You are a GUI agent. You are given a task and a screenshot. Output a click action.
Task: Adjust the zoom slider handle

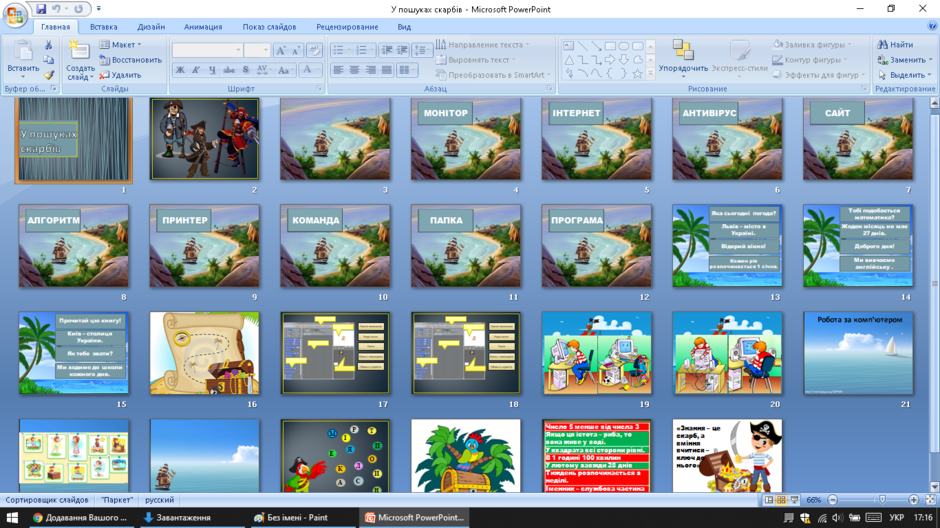[882, 500]
